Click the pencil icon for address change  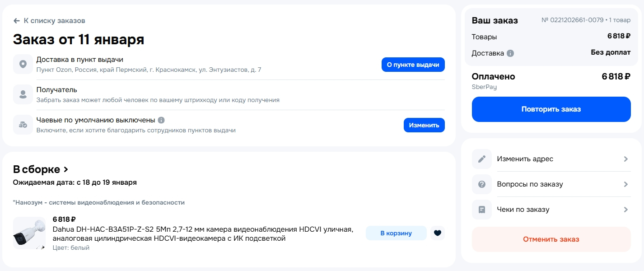(482, 159)
